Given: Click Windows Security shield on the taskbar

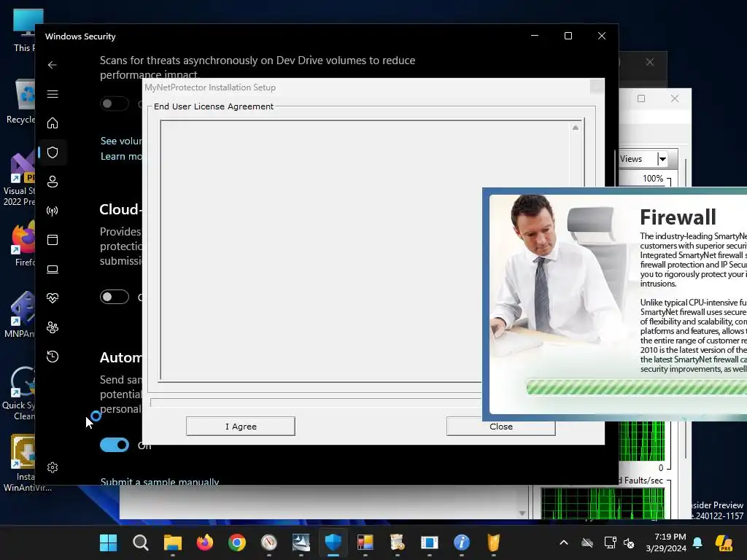Looking at the screenshot, I should [333, 542].
